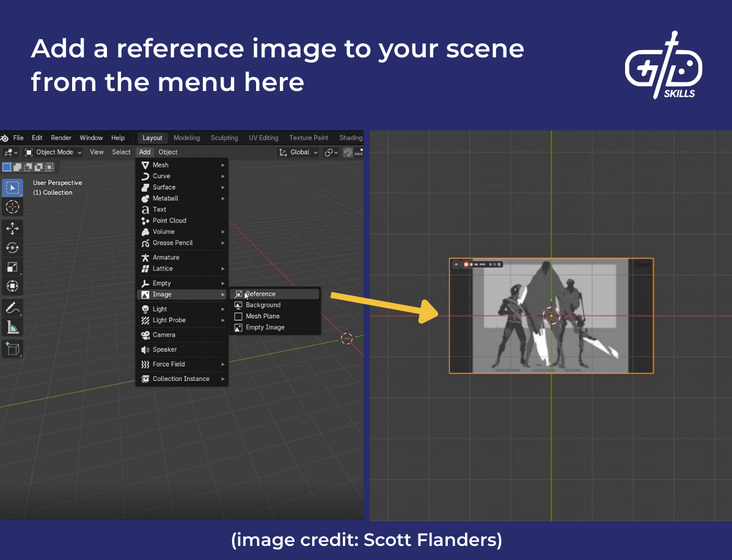Click the Blender logo icon in the header
This screenshot has width=732, height=560.
point(6,137)
